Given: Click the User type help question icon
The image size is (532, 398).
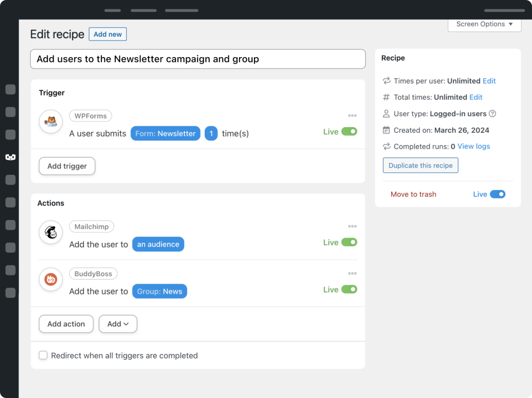Looking at the screenshot, I should 493,114.
